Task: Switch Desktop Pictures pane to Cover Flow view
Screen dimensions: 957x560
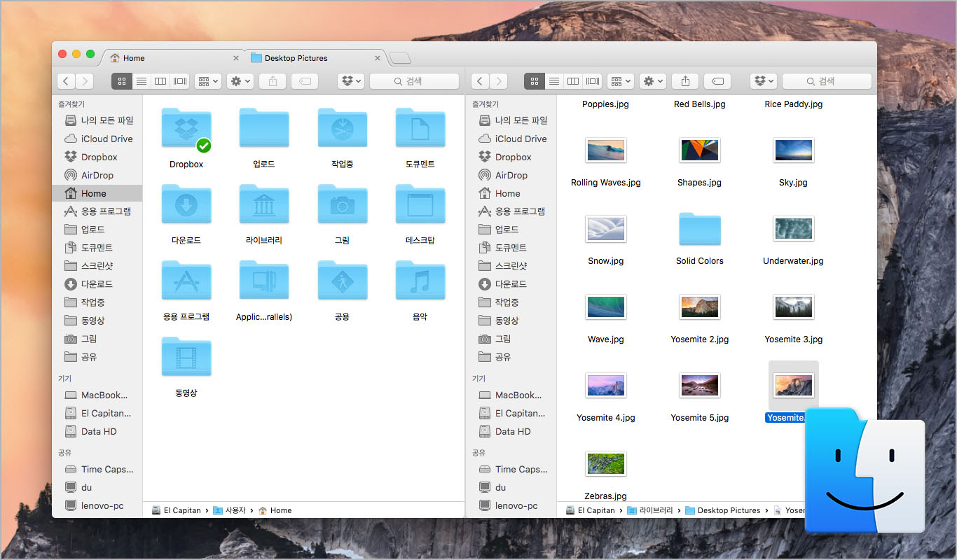Action: [x=593, y=81]
